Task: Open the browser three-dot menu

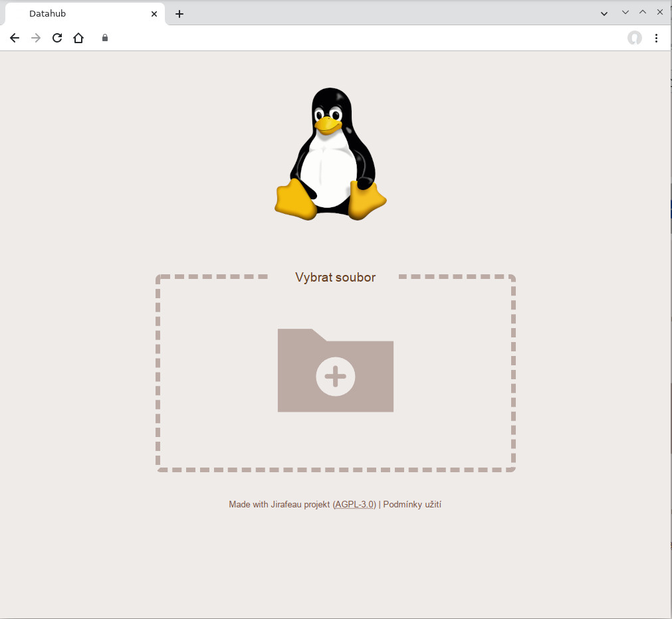Action: point(656,38)
